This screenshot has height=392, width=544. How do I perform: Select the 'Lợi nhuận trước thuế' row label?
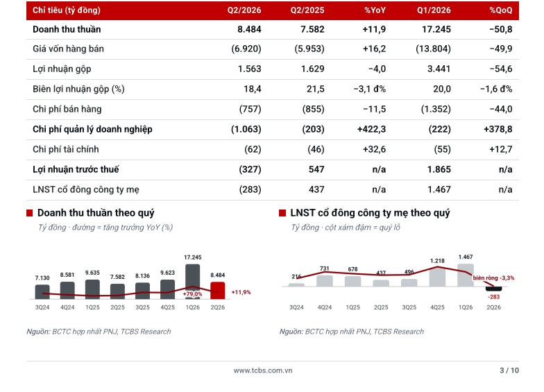coord(76,169)
